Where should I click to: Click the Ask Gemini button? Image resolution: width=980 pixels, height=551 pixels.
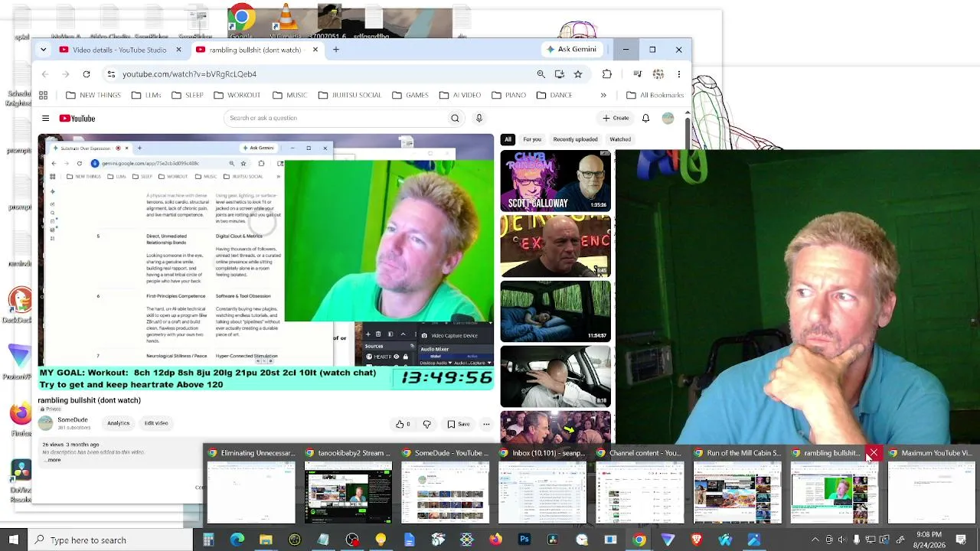(x=571, y=50)
